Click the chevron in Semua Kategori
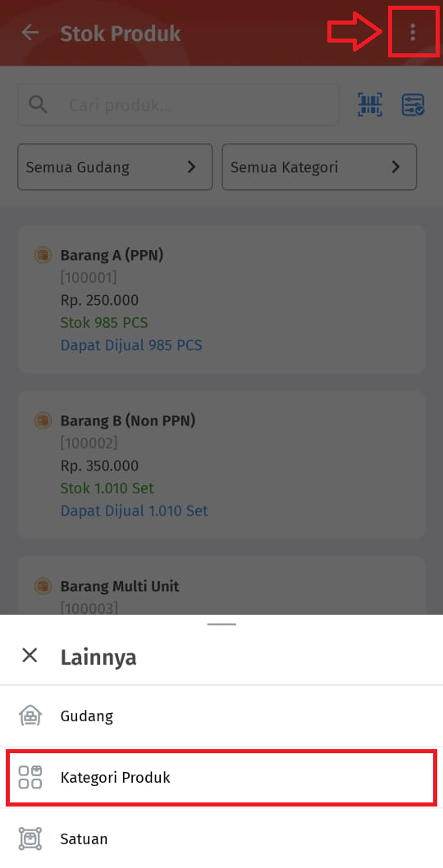Image resolution: width=443 pixels, height=868 pixels. tap(395, 166)
